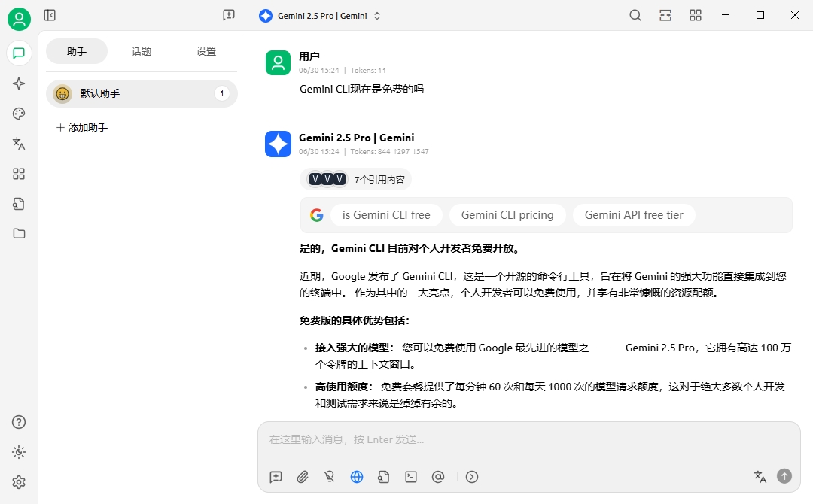Open the agents sparkle icon in the sidebar
Viewport: 813px width, 504px height.
click(x=19, y=83)
